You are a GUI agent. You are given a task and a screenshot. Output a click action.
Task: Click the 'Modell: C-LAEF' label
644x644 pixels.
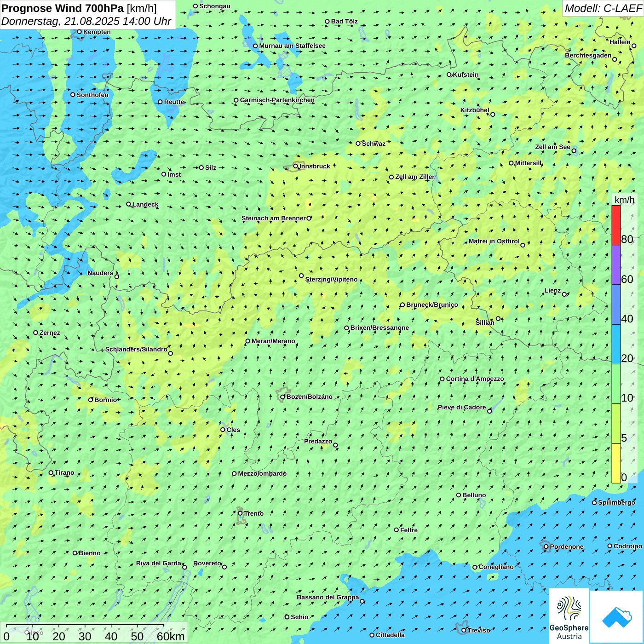click(603, 8)
